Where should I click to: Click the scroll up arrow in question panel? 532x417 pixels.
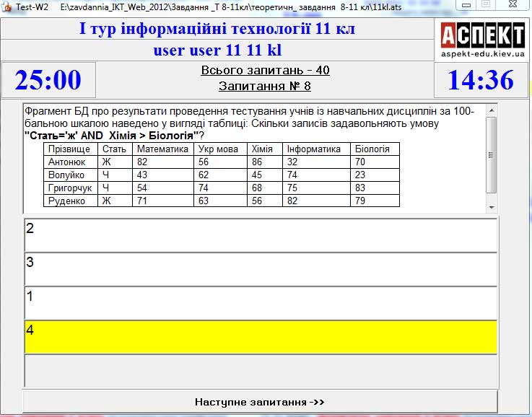click(492, 110)
